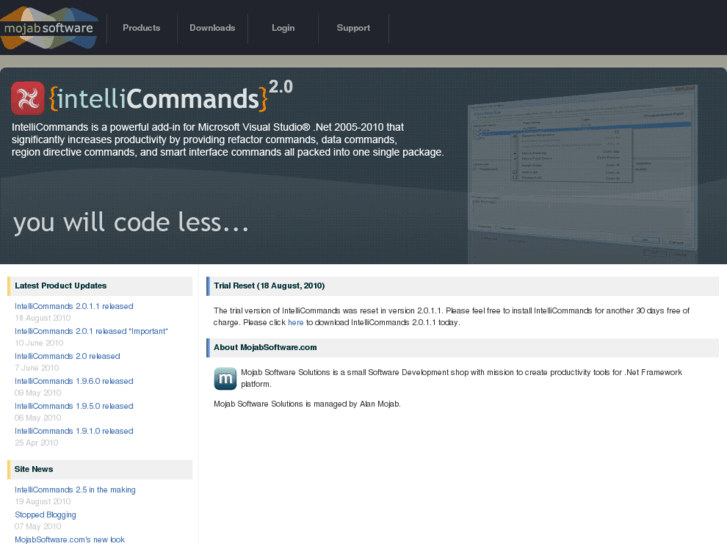727x545 pixels.
Task: Click the mojab software logo
Action: 49,28
